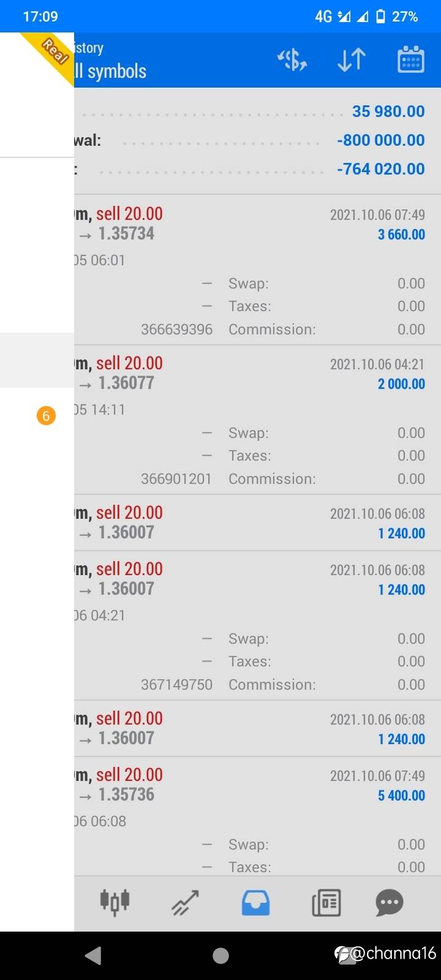The width and height of the screenshot is (441, 980).
Task: Collapse the sell trade with 2 000.00 profit
Action: (x=257, y=374)
